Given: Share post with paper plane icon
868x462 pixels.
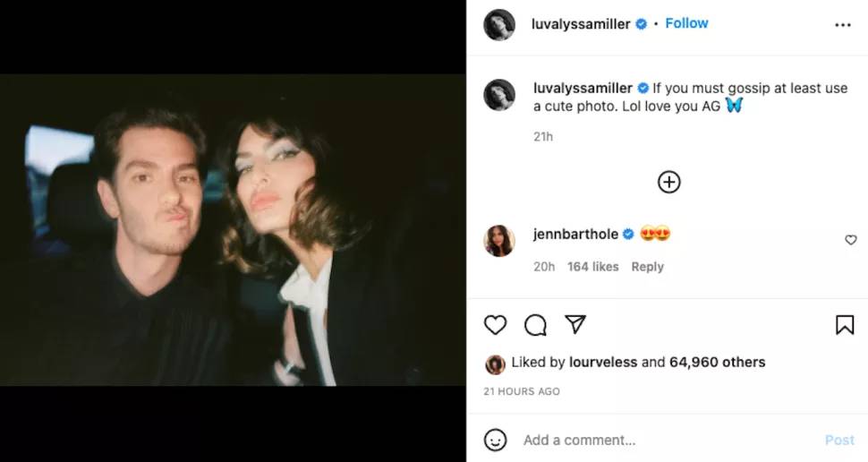Looking at the screenshot, I should tap(575, 324).
